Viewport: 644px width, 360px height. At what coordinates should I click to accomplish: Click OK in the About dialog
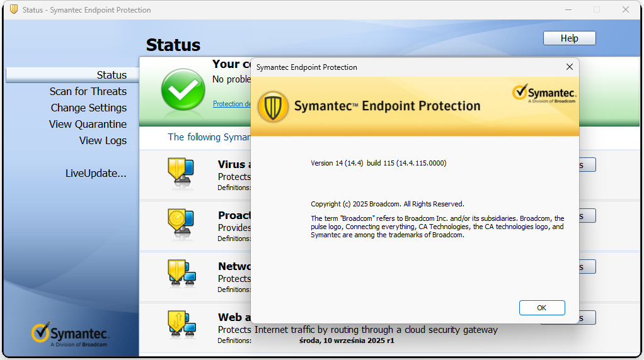(542, 308)
